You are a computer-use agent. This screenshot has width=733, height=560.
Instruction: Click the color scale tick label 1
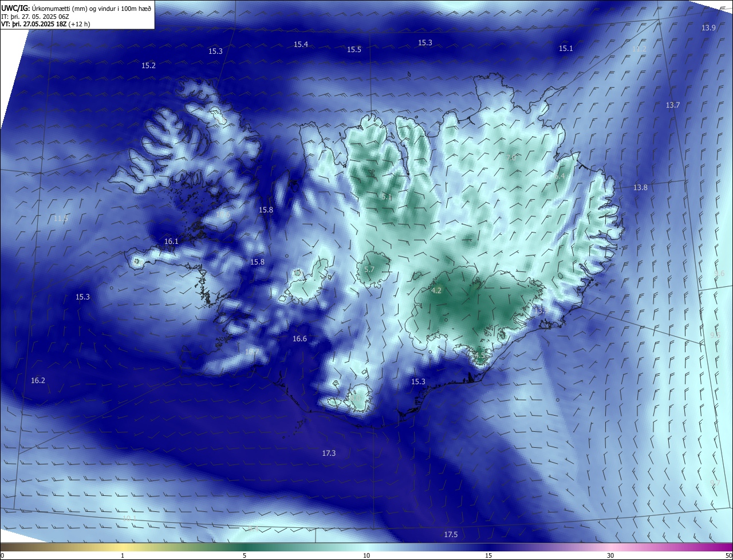123,556
